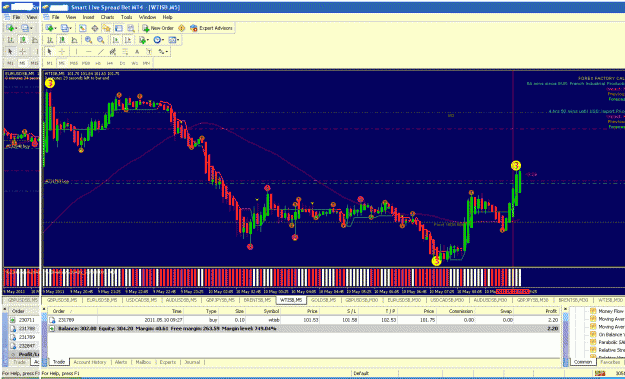Image resolution: width=625 pixels, height=379 pixels.
Task: Switch to the GOLDSB,M5 chart tab
Action: click(x=323, y=300)
